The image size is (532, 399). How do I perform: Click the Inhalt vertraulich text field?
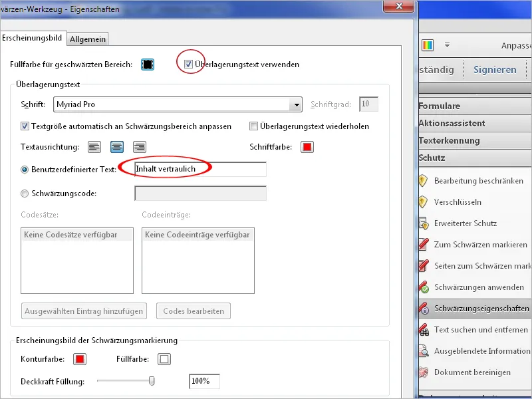[x=200, y=169]
